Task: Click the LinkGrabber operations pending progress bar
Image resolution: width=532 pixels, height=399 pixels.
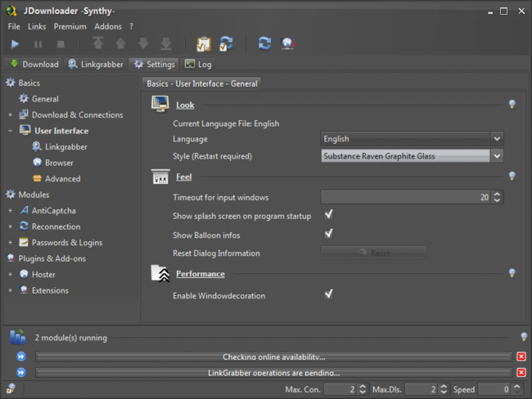Action: [x=274, y=373]
